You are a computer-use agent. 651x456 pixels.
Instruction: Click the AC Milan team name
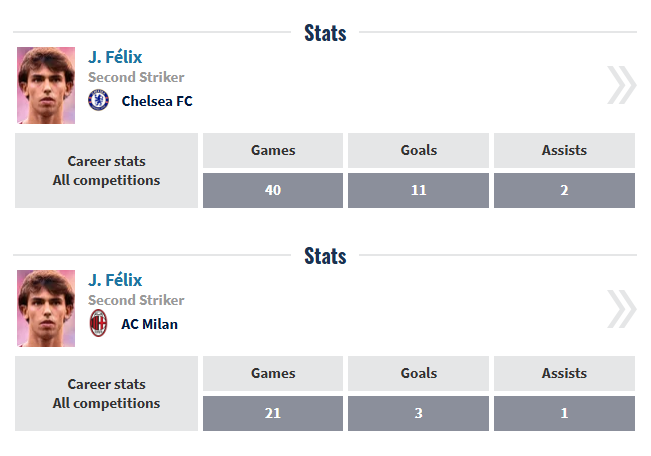150,324
